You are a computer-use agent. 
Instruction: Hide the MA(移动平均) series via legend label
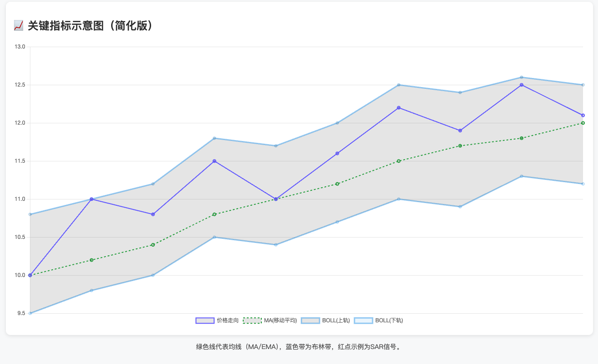[280, 320]
